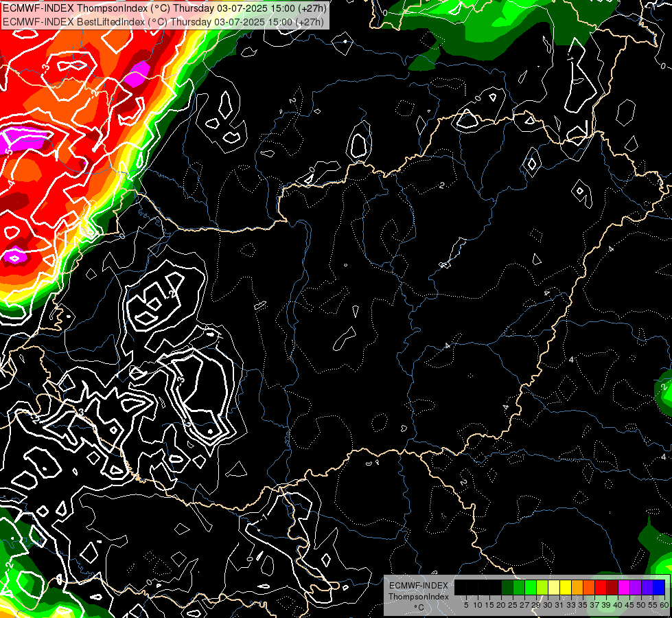Click the BestLiftedIndex title line at top

[x=163, y=22]
